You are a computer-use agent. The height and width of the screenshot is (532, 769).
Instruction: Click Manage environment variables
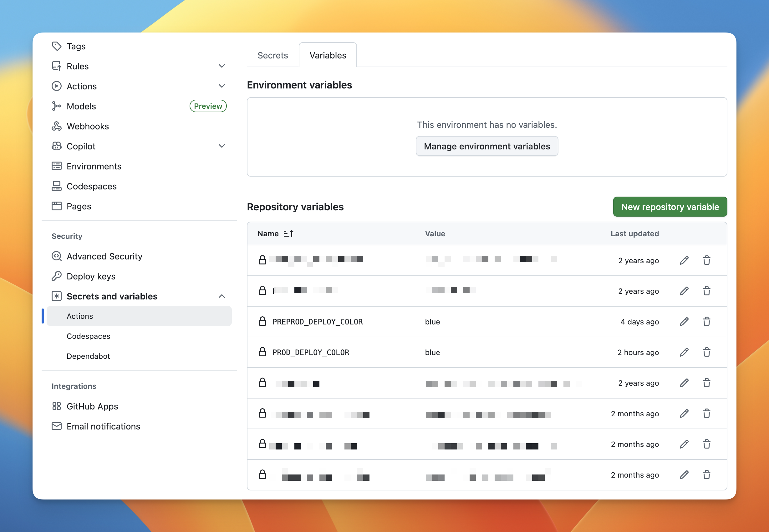click(486, 146)
